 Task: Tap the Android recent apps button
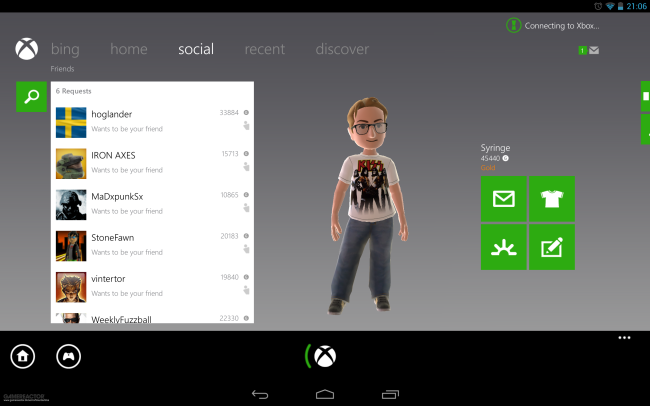390,394
